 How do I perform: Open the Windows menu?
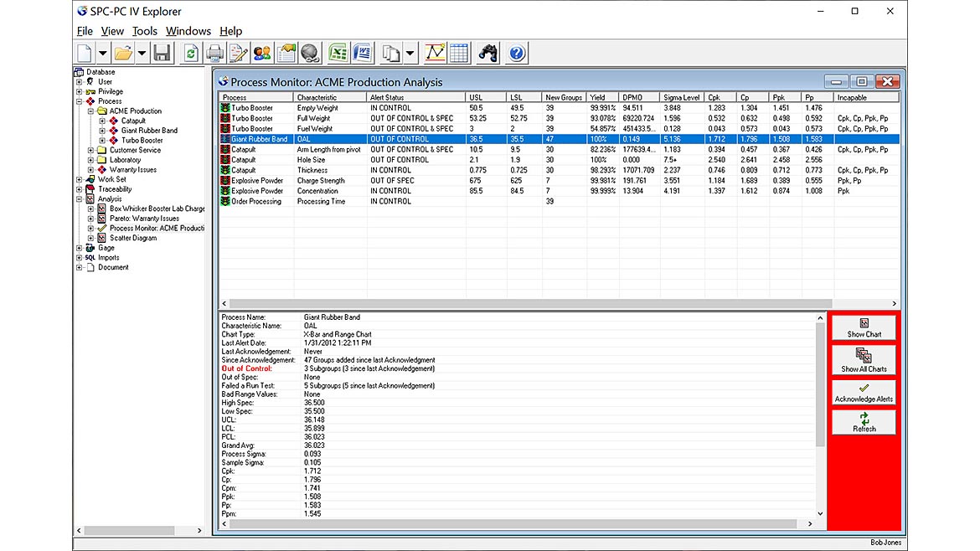[188, 31]
